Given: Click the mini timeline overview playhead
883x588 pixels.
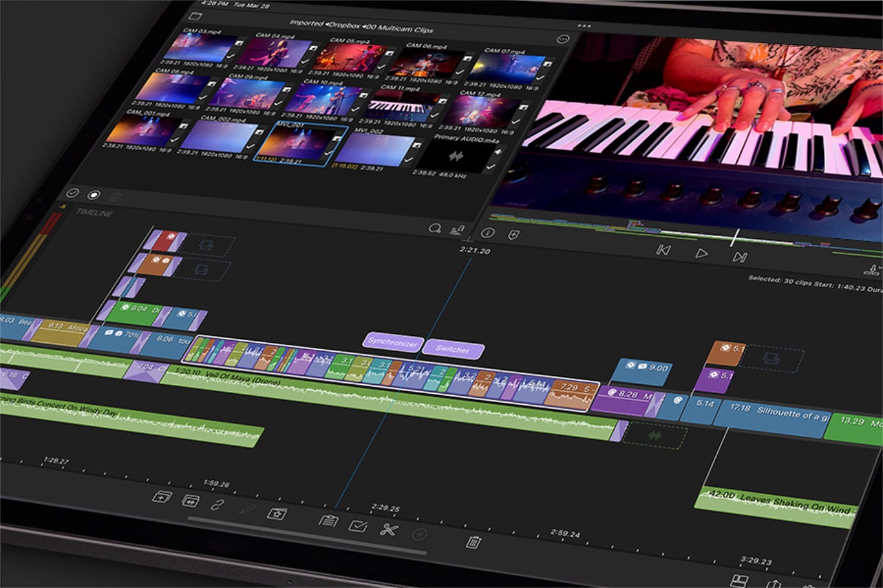Looking at the screenshot, I should 734,237.
